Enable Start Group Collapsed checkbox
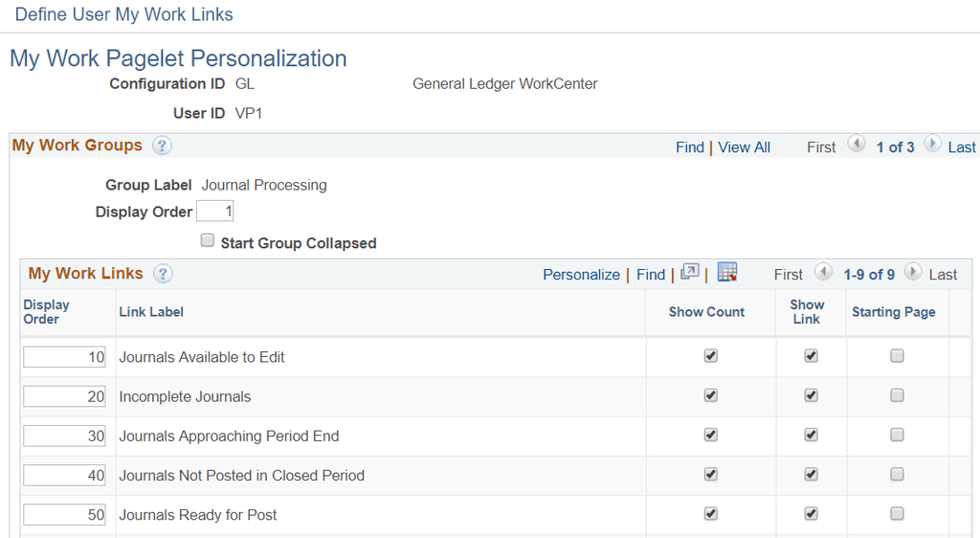Viewport: 980px width, 538px height. pyautogui.click(x=208, y=240)
